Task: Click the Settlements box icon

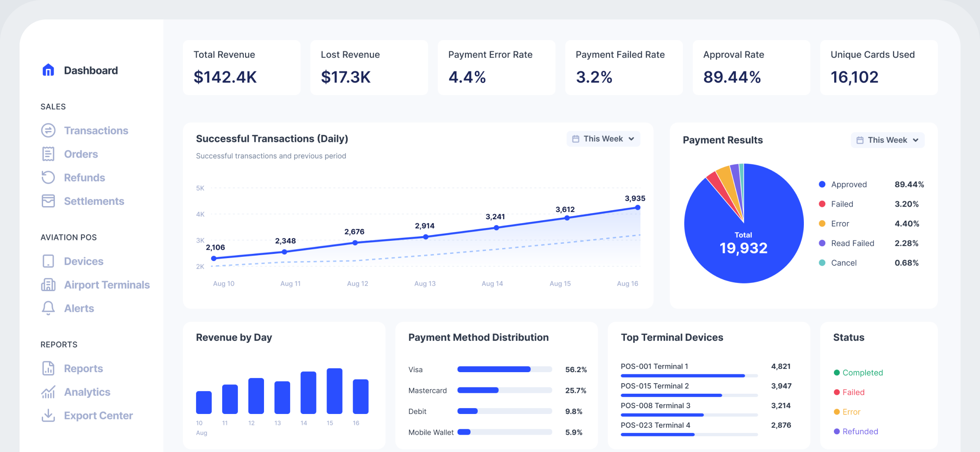Action: pyautogui.click(x=48, y=201)
